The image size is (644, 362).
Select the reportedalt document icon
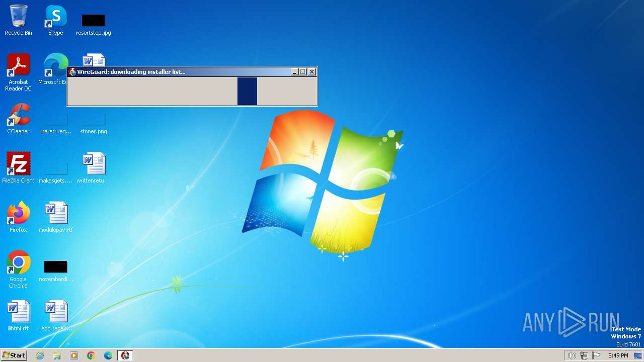56,315
